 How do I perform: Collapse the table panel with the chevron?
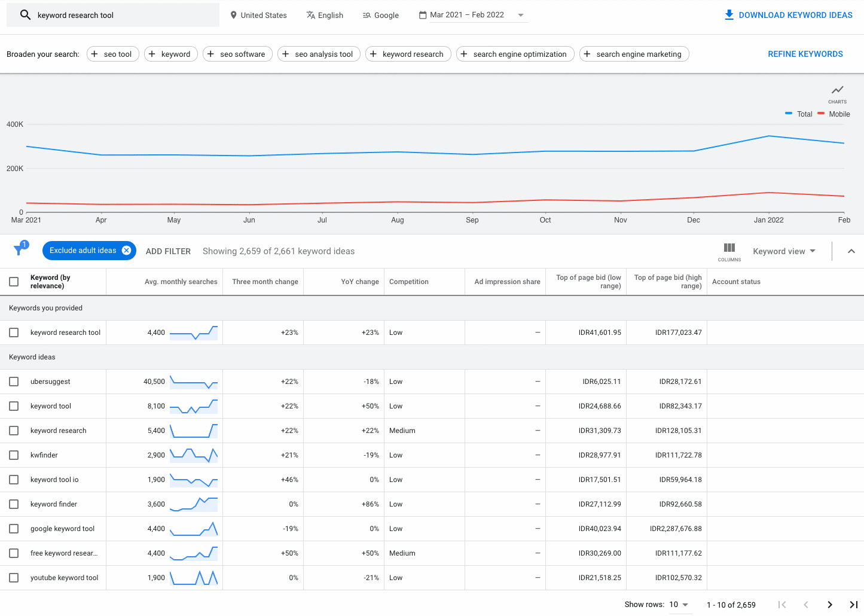coord(851,251)
